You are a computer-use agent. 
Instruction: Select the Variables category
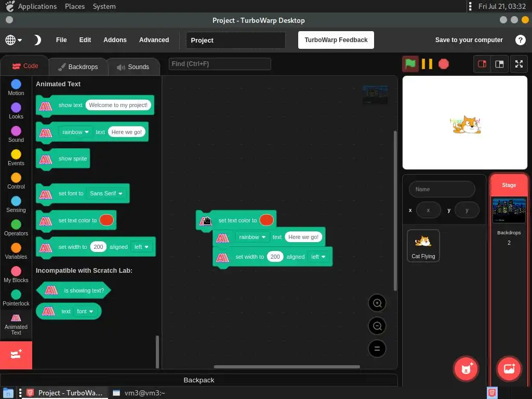16,251
